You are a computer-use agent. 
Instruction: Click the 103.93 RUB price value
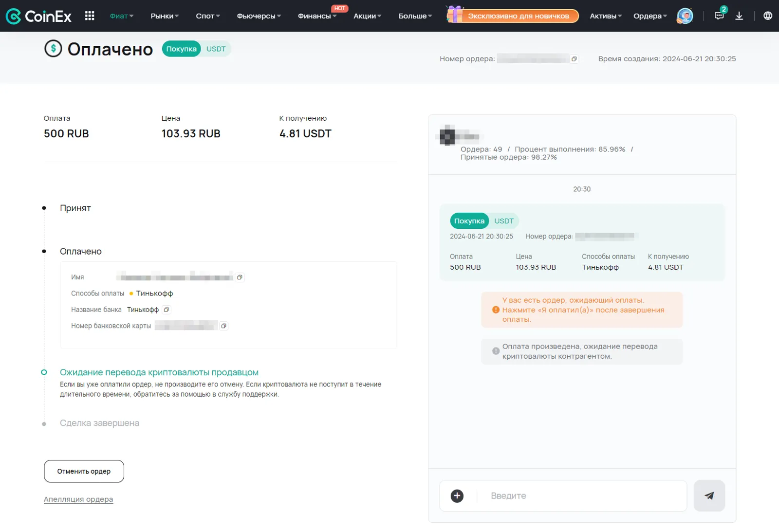191,134
